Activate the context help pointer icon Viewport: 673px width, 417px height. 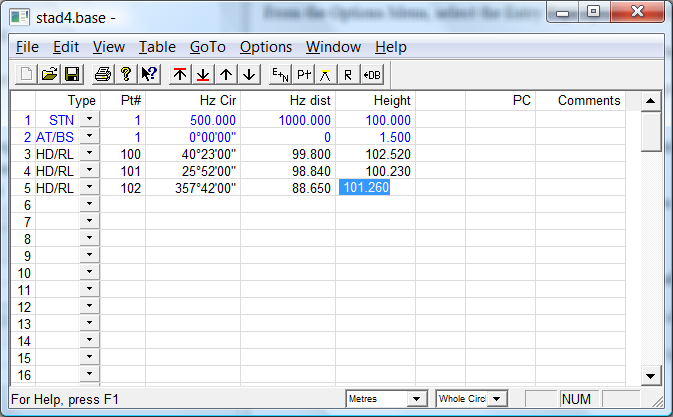(x=149, y=74)
